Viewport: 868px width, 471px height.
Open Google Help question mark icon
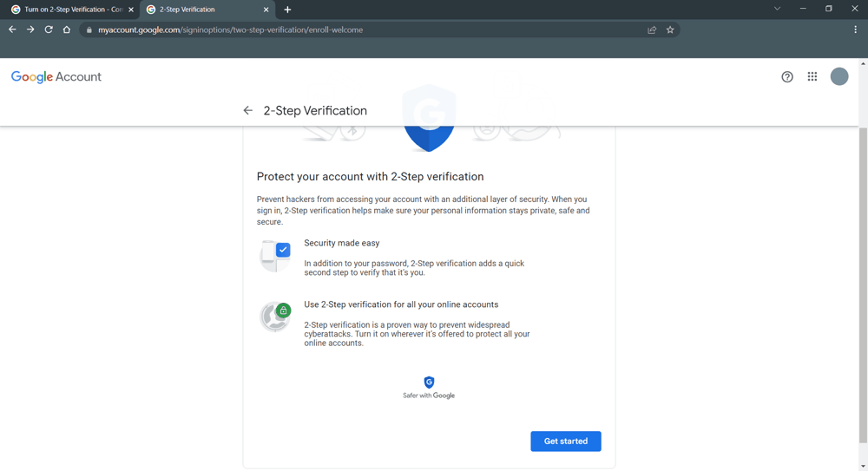787,77
